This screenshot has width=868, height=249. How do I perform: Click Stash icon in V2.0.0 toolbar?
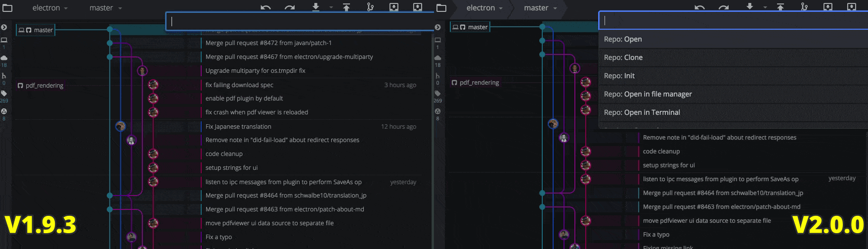coord(828,7)
